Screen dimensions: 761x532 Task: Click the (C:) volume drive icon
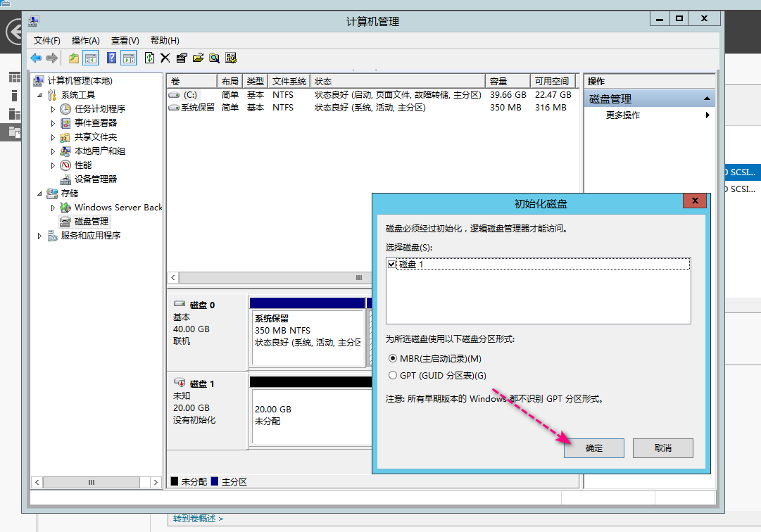pyautogui.click(x=174, y=95)
